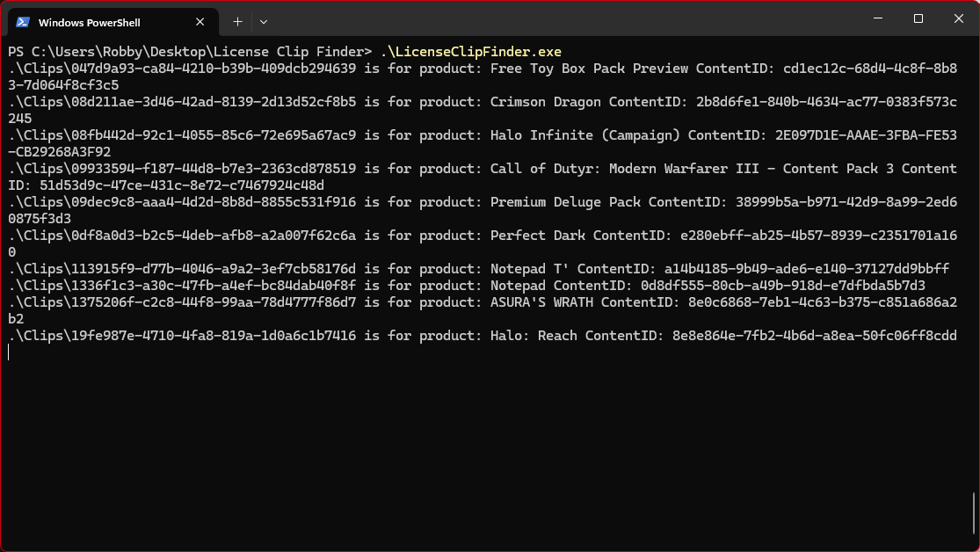Click the Halo: Reach output line

483,336
